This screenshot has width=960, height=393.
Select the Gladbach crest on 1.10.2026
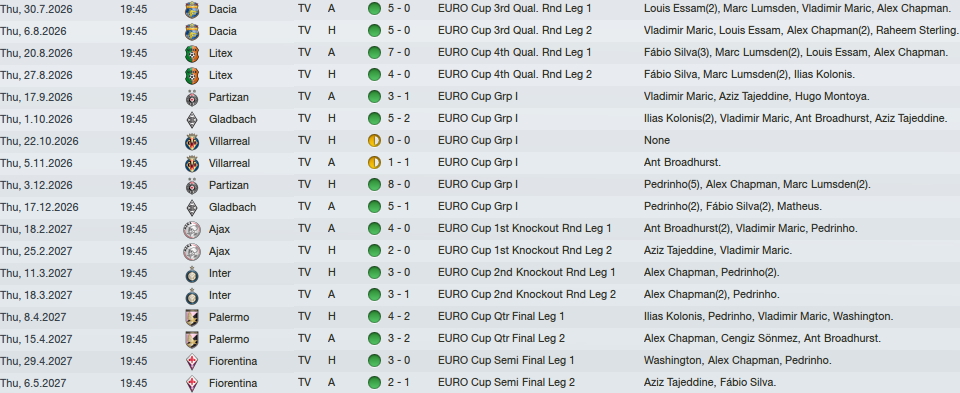[x=192, y=119]
